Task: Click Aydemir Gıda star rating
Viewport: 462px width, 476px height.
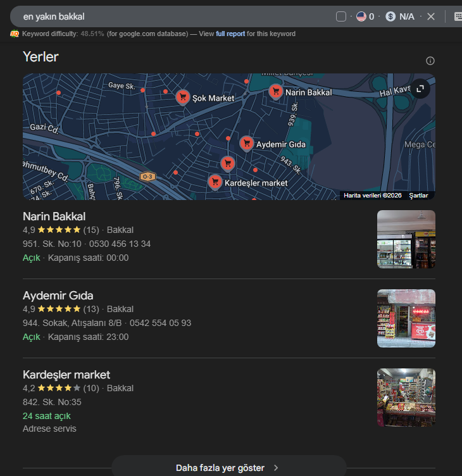Action: [59, 309]
